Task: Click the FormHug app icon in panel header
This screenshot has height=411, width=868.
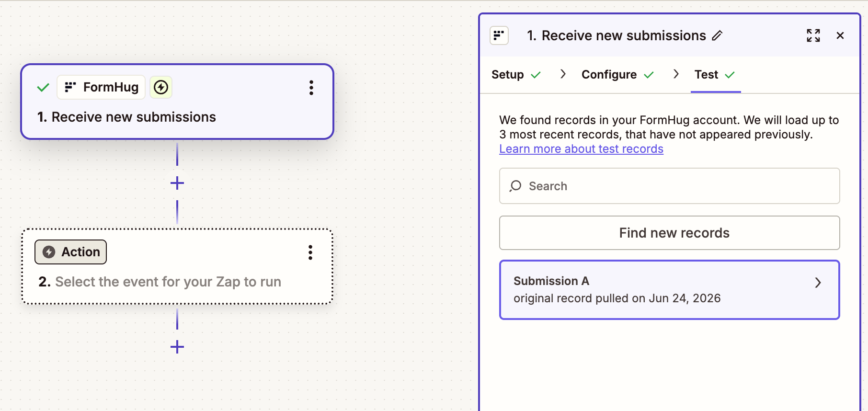Action: [499, 35]
